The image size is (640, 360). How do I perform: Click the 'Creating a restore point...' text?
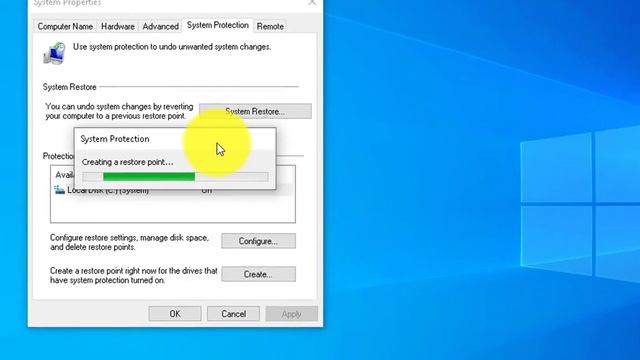[127, 162]
